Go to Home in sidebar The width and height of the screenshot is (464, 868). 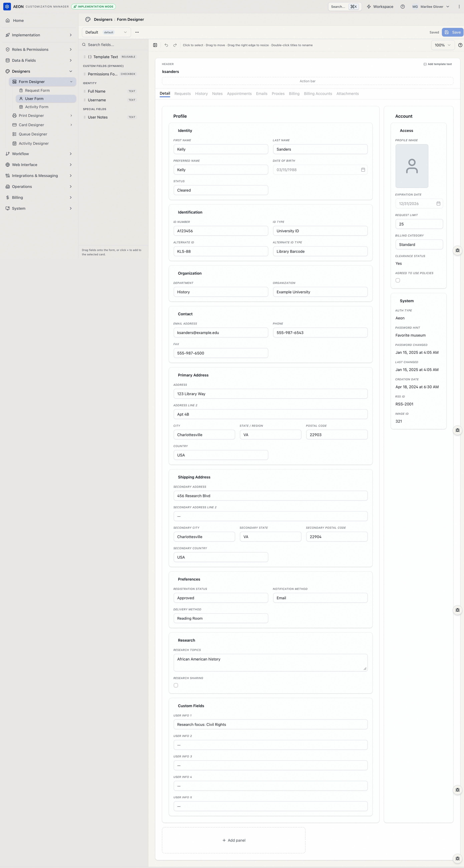[x=39, y=21]
